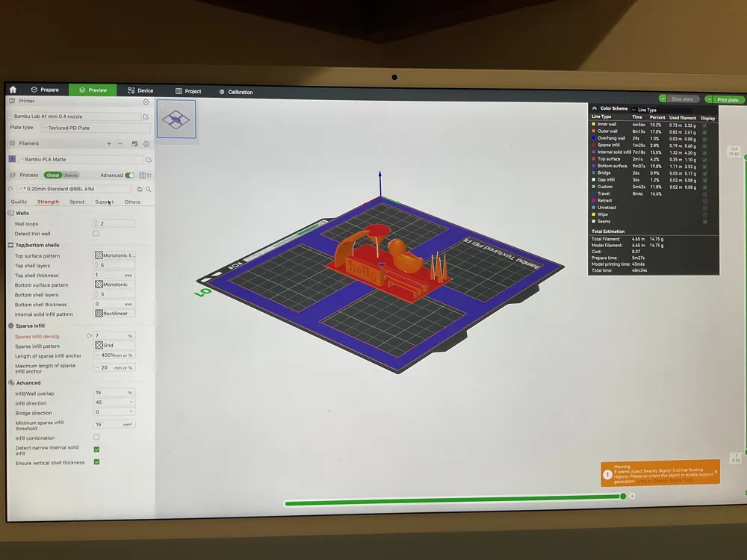Open the Printer settings gear icon
Viewport: 747px width, 560px height.
pos(146,102)
